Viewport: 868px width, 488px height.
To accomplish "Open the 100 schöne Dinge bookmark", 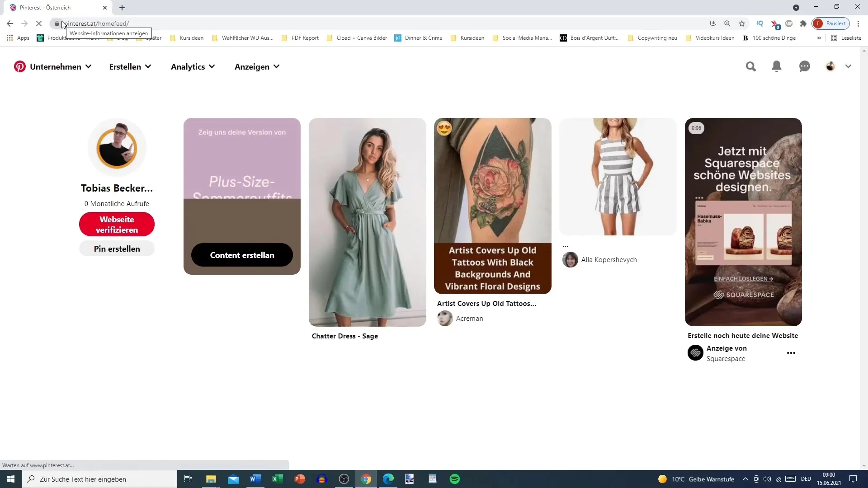I will point(769,38).
